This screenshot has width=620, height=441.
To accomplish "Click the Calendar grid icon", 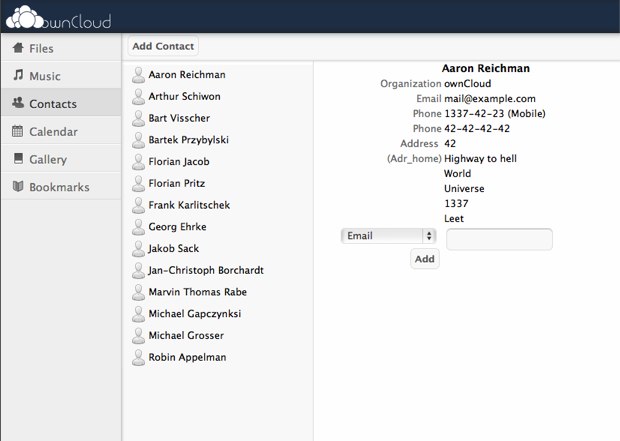I will point(18,131).
